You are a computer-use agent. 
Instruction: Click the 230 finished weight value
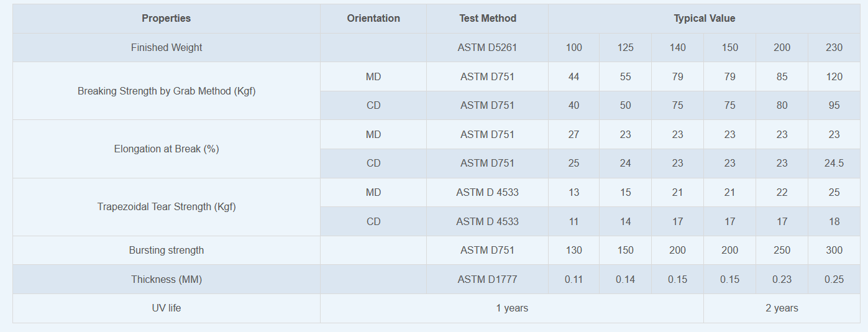[x=834, y=48]
